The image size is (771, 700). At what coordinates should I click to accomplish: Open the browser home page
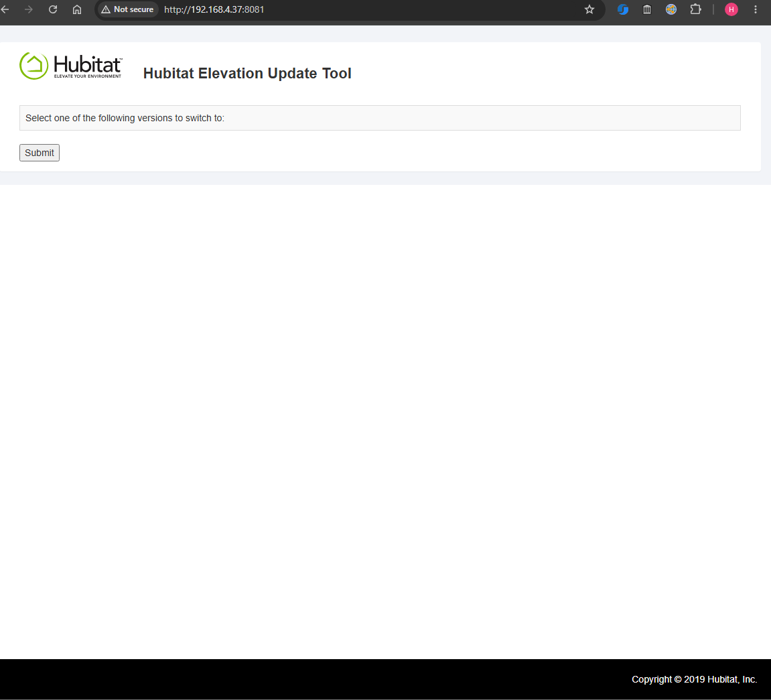(x=77, y=9)
